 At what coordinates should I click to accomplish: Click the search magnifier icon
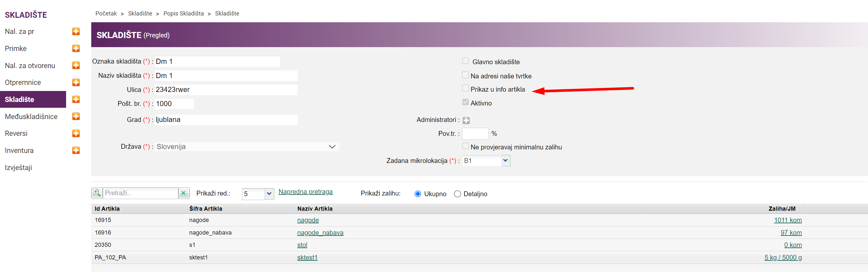point(97,193)
